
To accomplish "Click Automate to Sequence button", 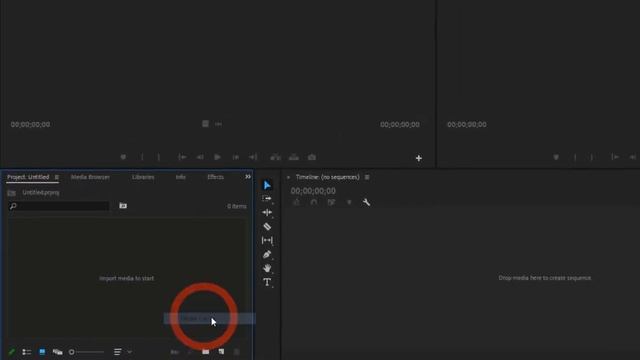I will click(x=175, y=352).
